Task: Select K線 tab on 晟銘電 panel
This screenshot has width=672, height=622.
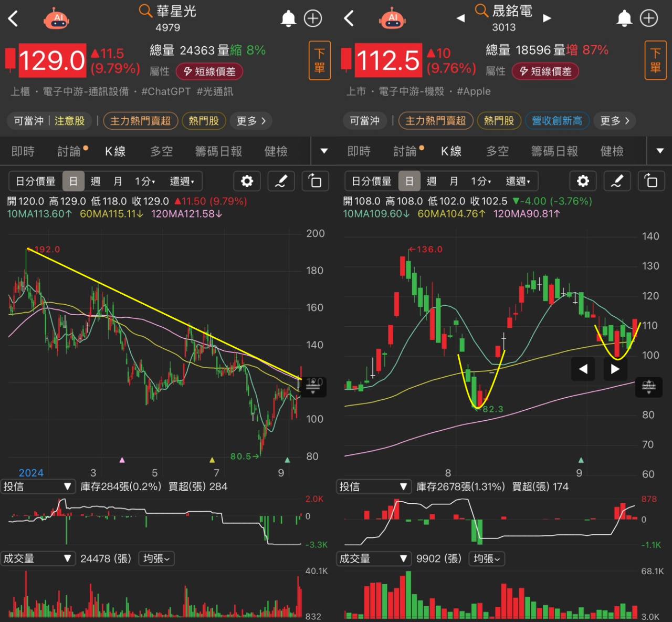Action: [451, 151]
